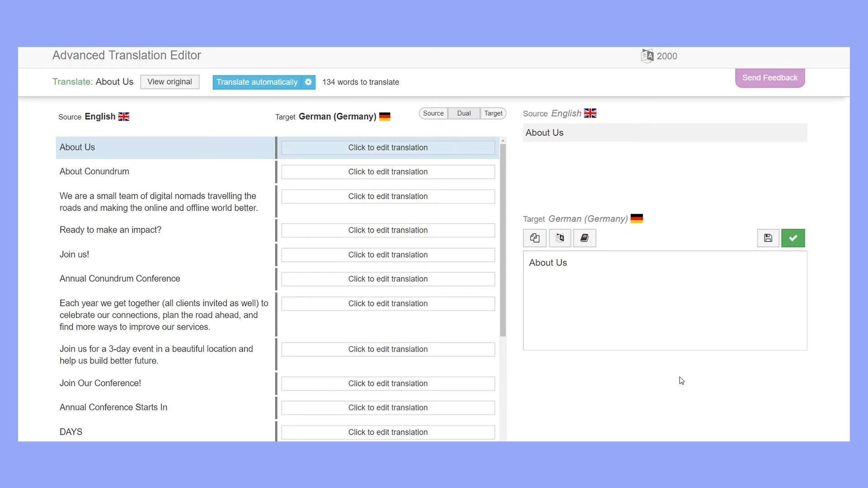Click the UK flag next to Source English
The image size is (868, 488).
click(123, 116)
